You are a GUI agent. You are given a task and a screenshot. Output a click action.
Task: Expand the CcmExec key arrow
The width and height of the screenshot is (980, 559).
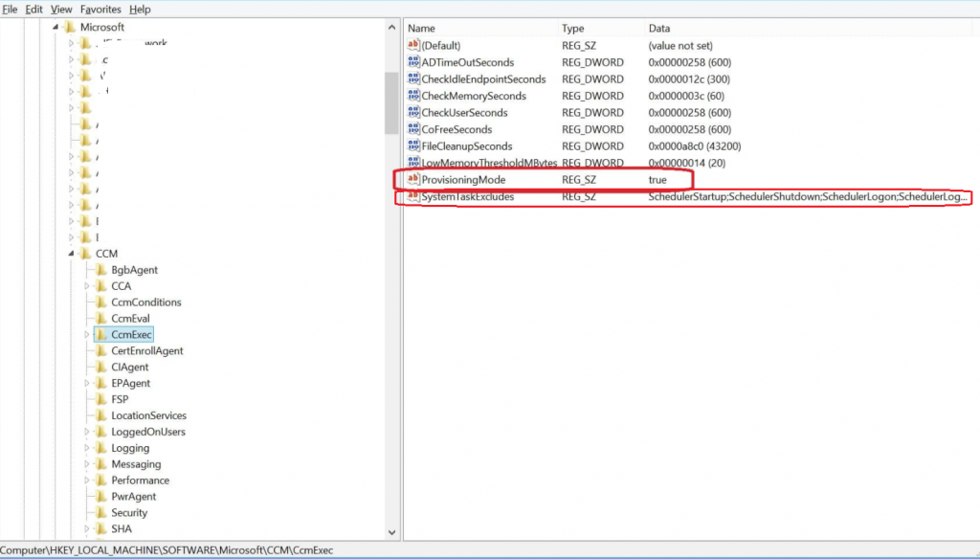[87, 334]
